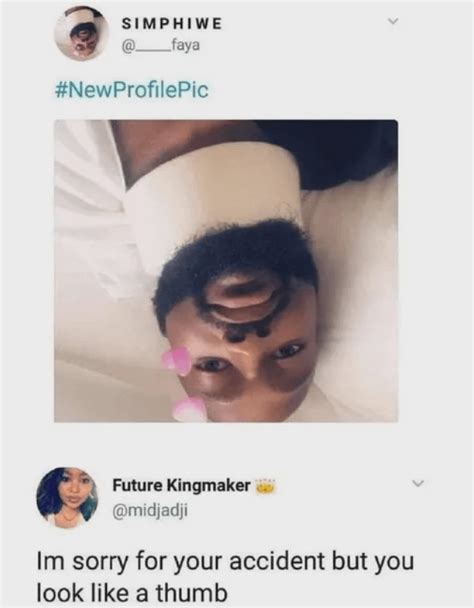
Task: Open Future Kingmaker's profile avatar
Action: click(67, 498)
